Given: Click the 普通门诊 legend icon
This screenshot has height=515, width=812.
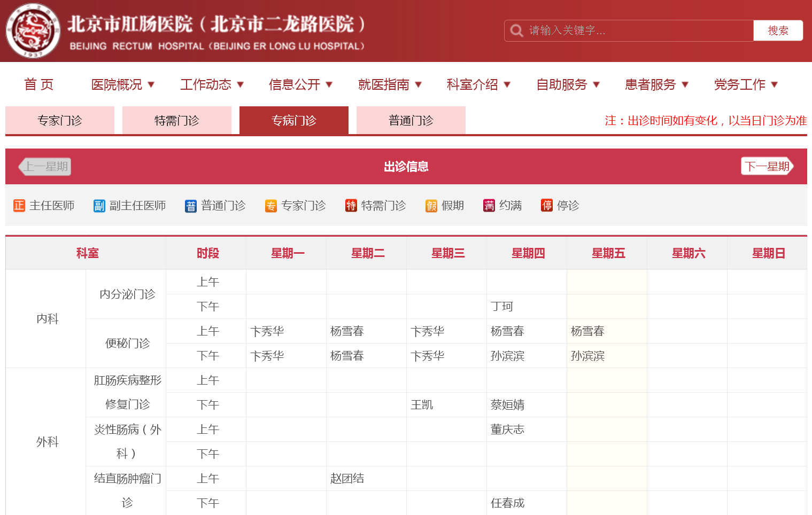Looking at the screenshot, I should tap(191, 206).
